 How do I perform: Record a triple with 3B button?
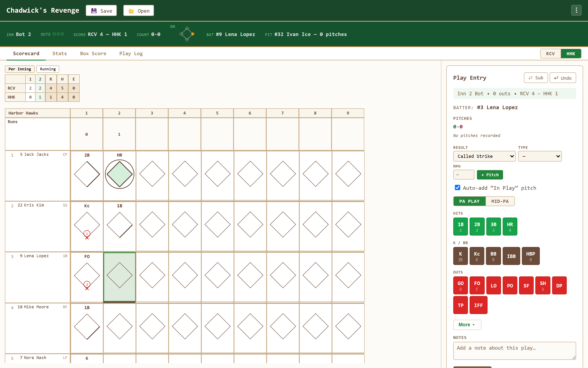point(493,226)
